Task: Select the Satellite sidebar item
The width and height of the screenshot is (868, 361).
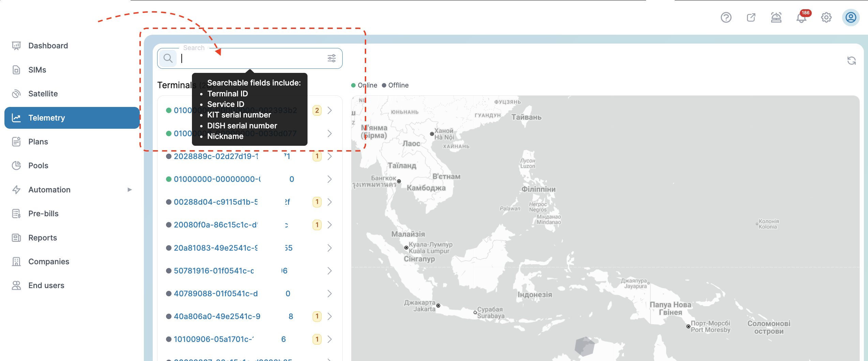Action: pos(43,94)
